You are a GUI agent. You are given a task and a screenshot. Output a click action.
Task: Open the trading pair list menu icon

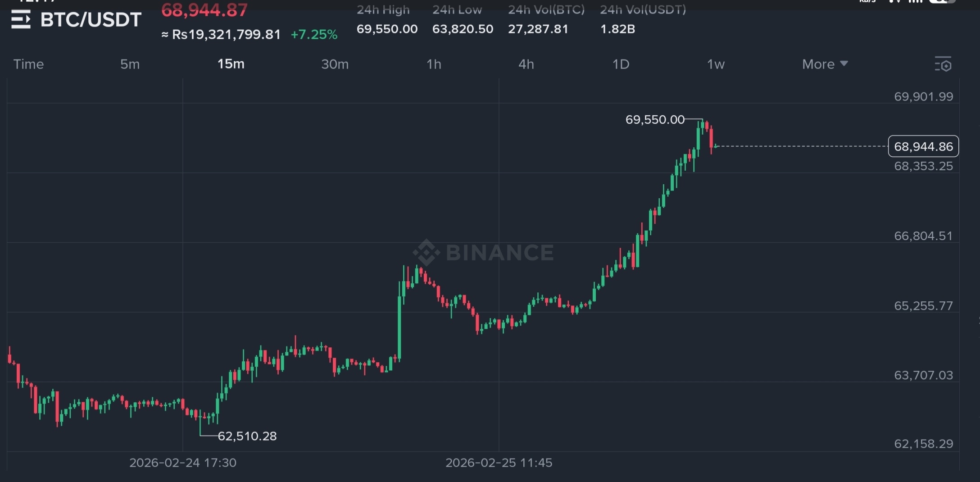(x=21, y=19)
